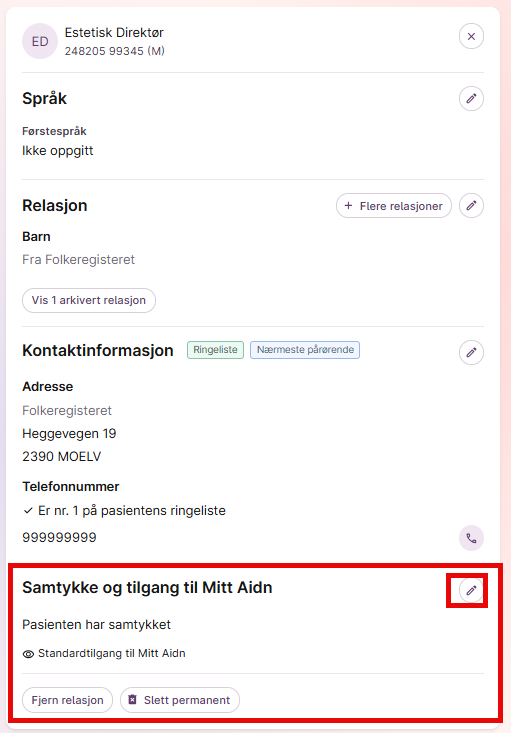Edit Samtykke og tilgang til Mitt Aidn
The height and width of the screenshot is (733, 511).
click(471, 591)
